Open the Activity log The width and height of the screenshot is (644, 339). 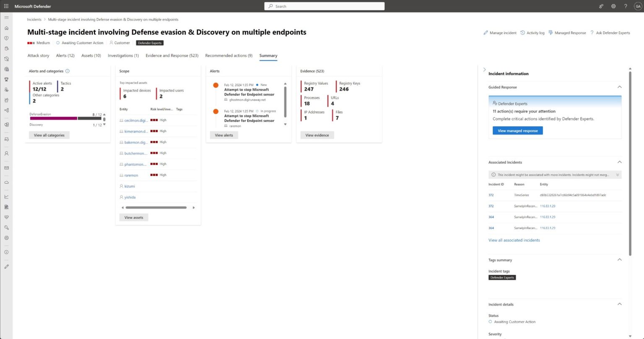pyautogui.click(x=532, y=32)
